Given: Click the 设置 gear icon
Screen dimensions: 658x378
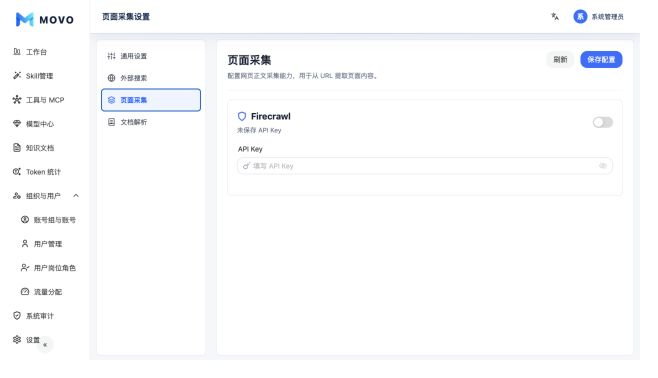Looking at the screenshot, I should (17, 340).
